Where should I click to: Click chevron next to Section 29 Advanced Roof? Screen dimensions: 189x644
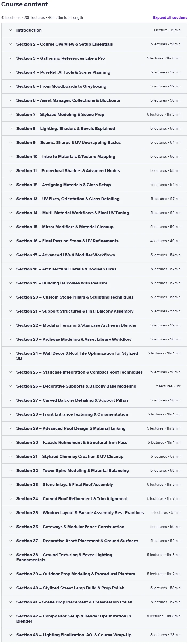pos(11,428)
